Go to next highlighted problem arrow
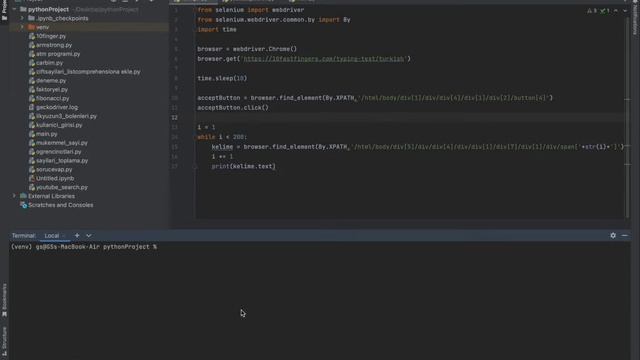Screen dimensions: 640x360 625,11
